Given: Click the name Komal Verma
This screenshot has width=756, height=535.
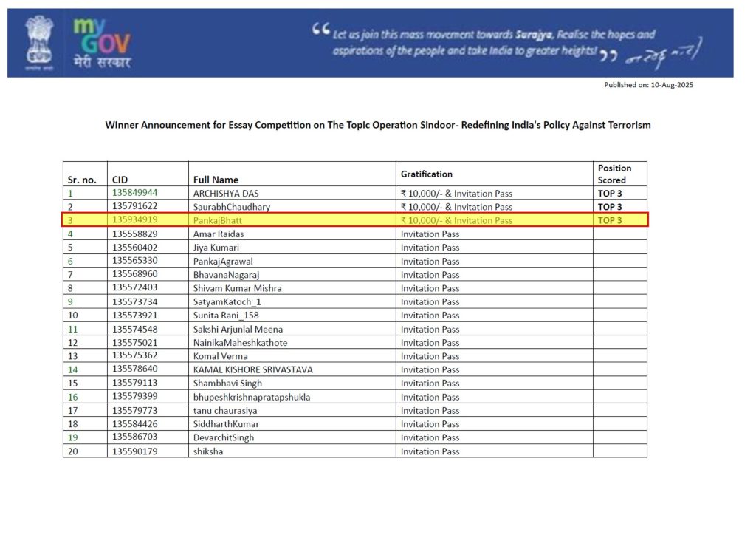Looking at the screenshot, I should (x=220, y=356).
